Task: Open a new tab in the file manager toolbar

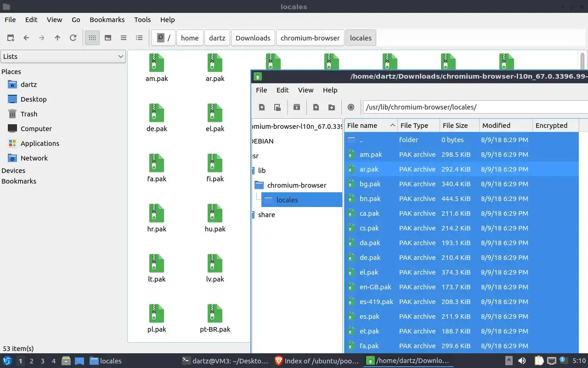Action: click(x=11, y=38)
